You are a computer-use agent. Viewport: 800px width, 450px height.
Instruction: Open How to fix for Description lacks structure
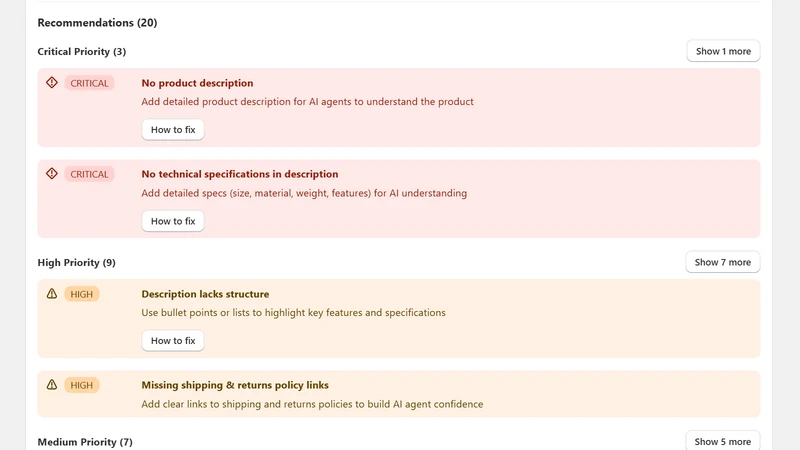coord(173,340)
